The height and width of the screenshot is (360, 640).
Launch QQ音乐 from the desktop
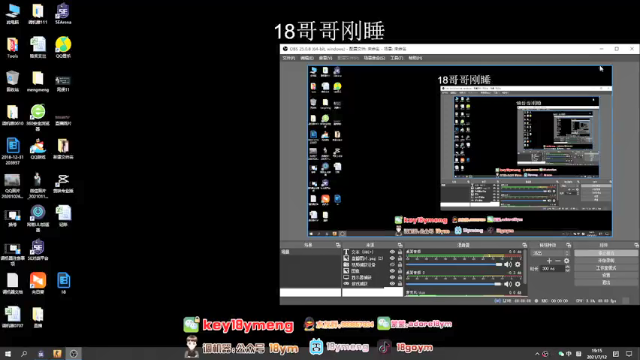[x=63, y=47]
